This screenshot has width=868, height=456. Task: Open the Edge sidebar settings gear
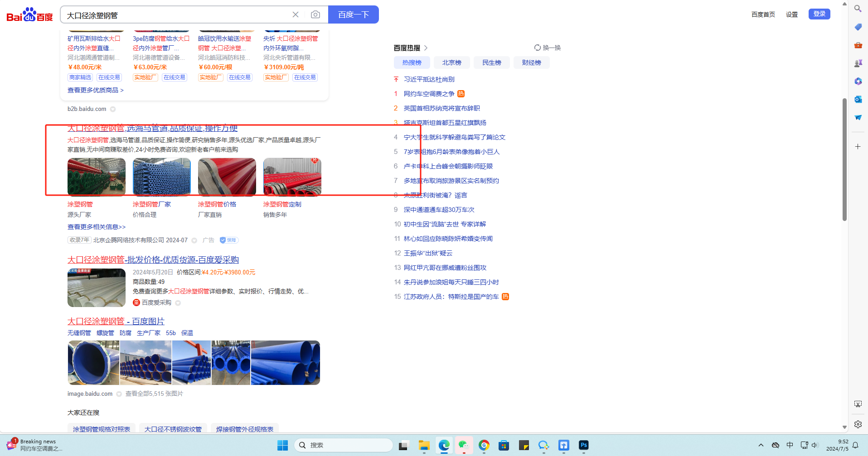click(x=858, y=424)
